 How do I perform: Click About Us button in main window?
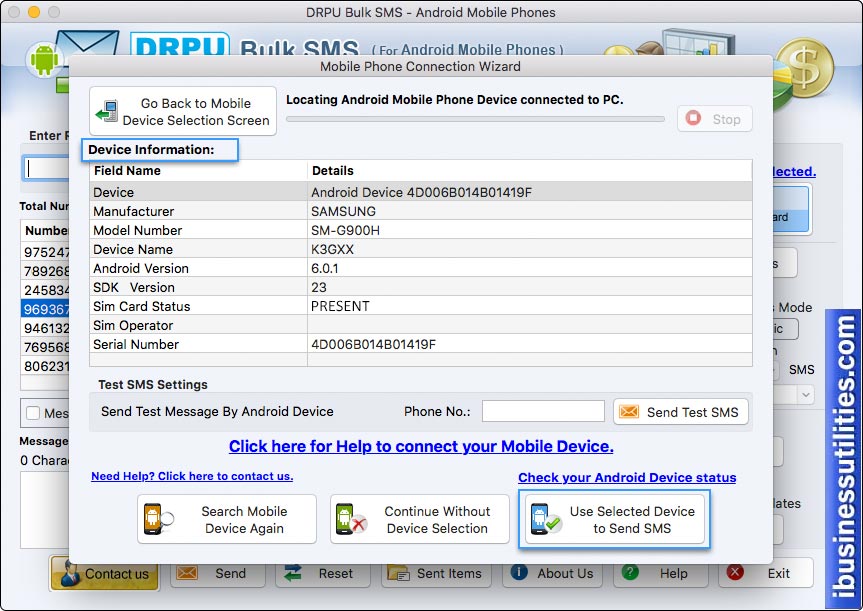552,574
